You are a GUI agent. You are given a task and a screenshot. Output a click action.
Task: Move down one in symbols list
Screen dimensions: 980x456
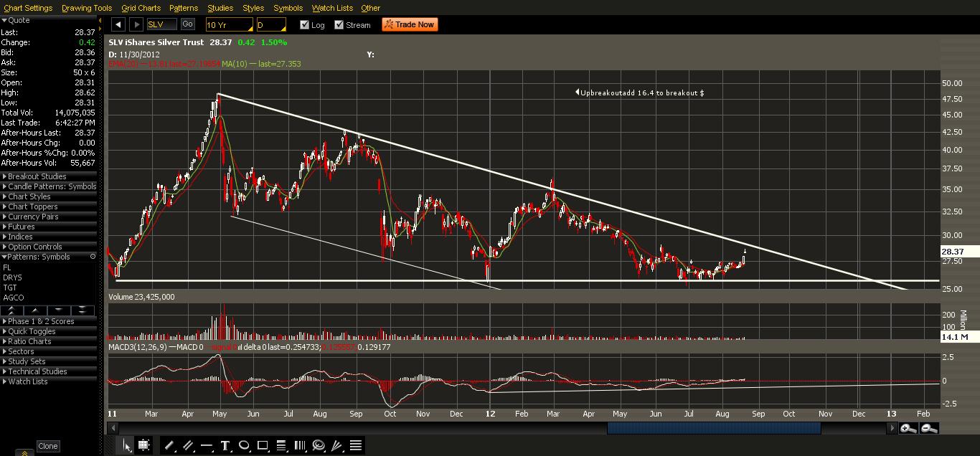click(x=60, y=310)
